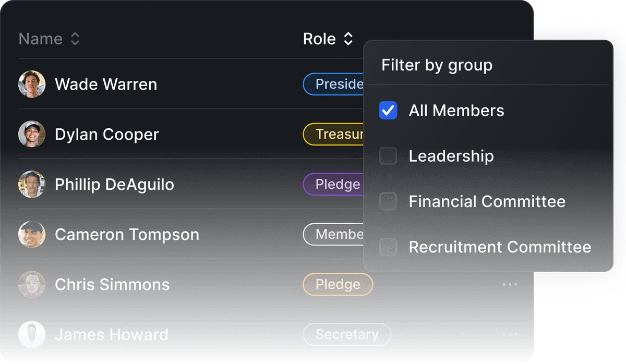The image size is (626, 364).
Task: Check the Financial Committee filter option
Action: tap(388, 201)
